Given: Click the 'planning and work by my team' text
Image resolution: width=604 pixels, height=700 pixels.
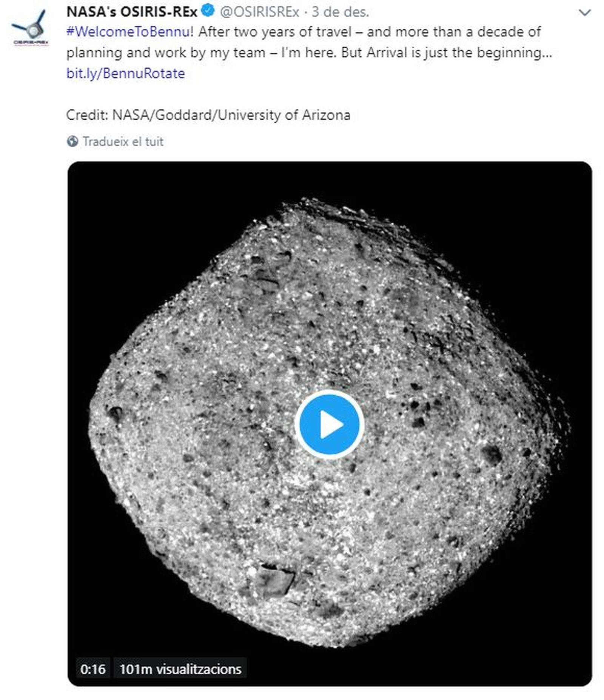Looking at the screenshot, I should [x=166, y=52].
